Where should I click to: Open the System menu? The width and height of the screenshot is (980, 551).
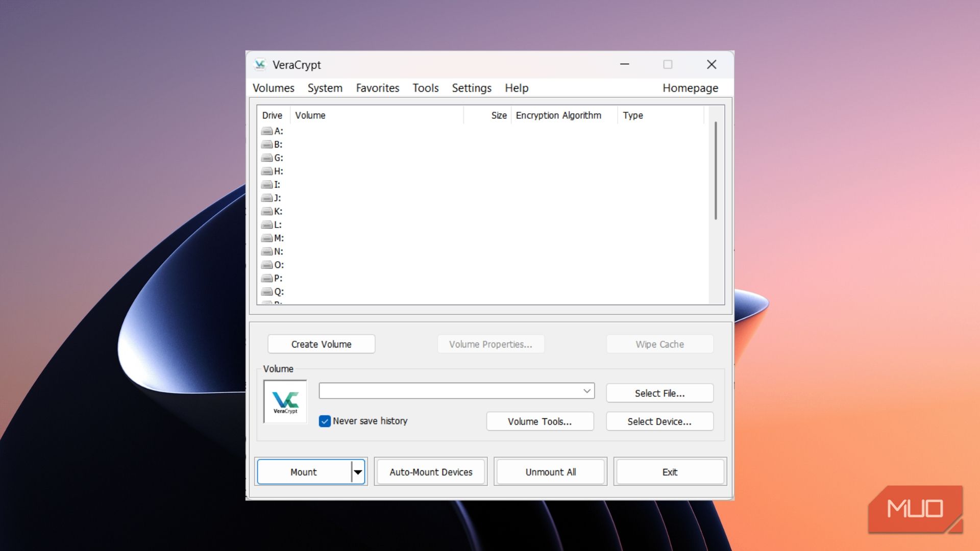click(325, 88)
